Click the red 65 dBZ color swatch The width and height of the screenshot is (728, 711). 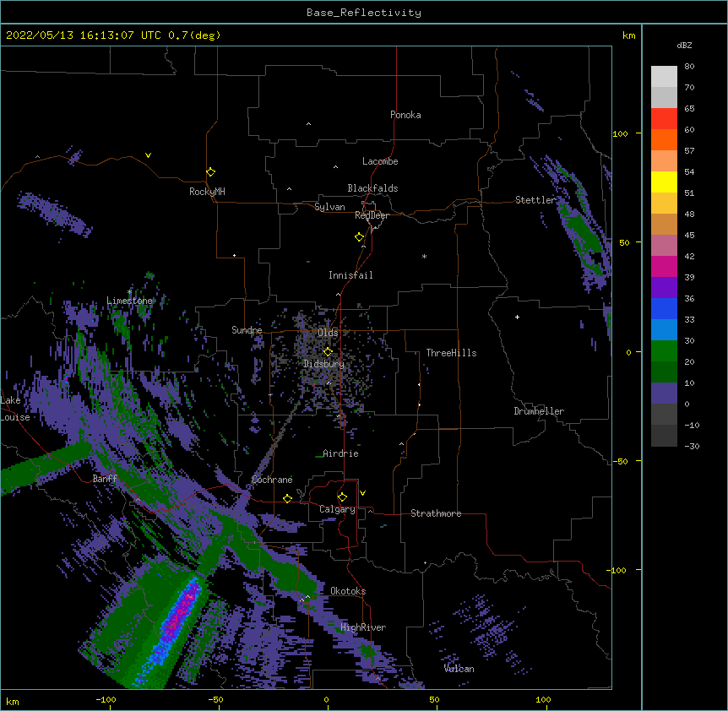coord(664,118)
